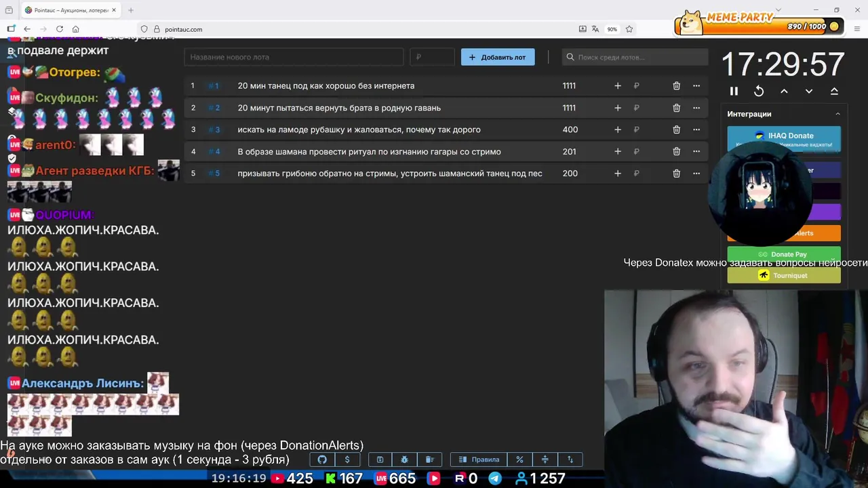Click the tracking protection shield icon
This screenshot has width=868, height=488.
point(144,29)
